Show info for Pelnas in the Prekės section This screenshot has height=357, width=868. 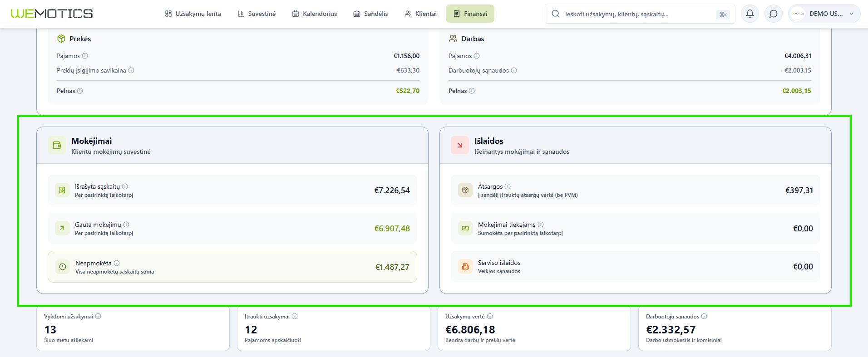point(80,91)
